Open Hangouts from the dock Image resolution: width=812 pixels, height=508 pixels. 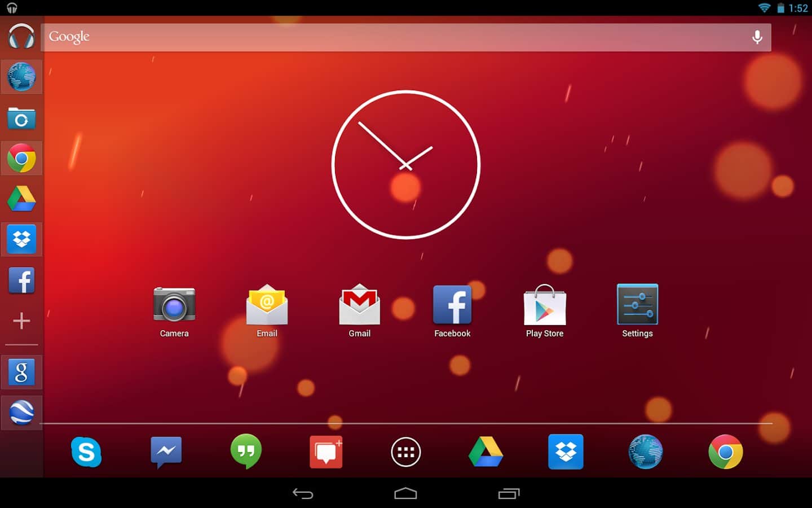[246, 452]
